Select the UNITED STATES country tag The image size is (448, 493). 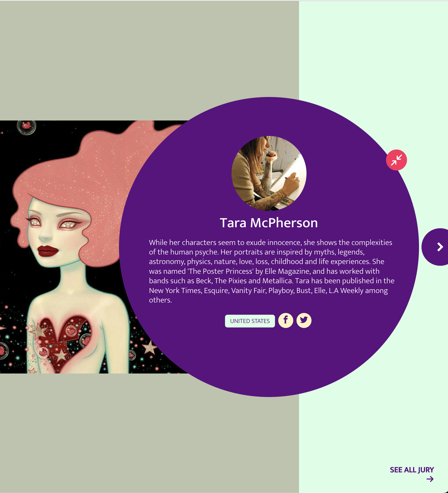pyautogui.click(x=250, y=321)
